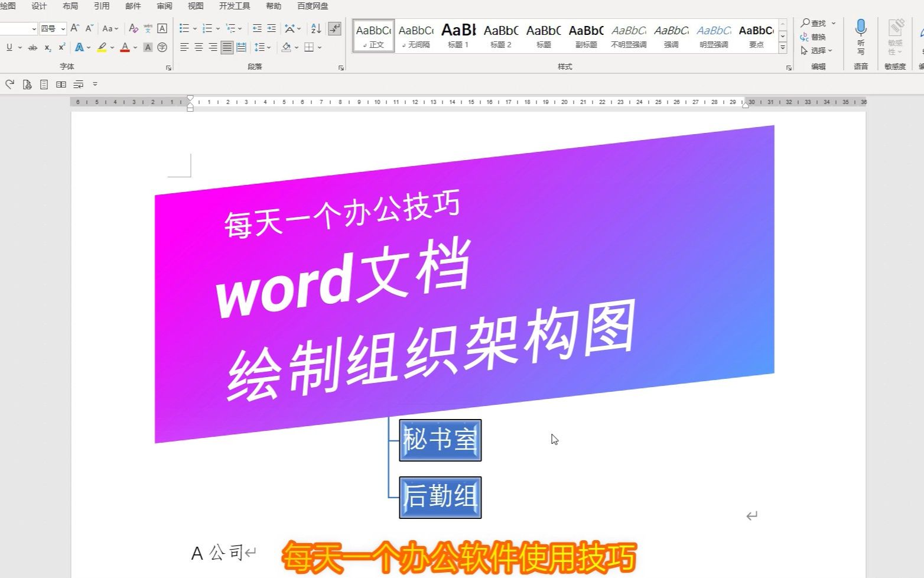
Task: Apply red font color
Action: [x=125, y=47]
